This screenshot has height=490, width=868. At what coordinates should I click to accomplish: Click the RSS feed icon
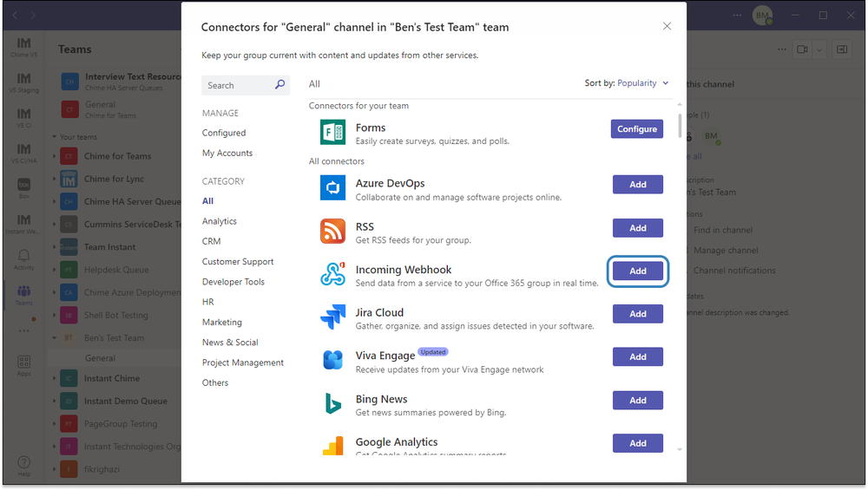coord(332,231)
